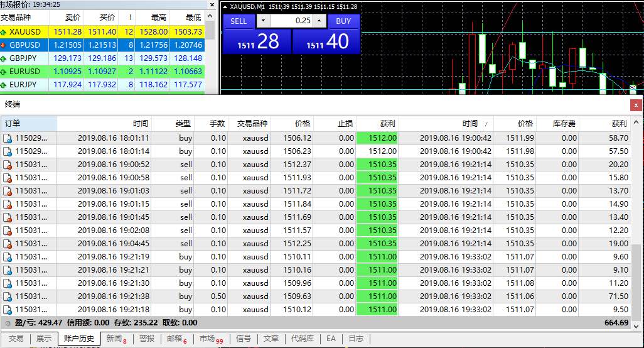
Task: Click the market watch vertical scrollbar thumb
Action: 210,30
